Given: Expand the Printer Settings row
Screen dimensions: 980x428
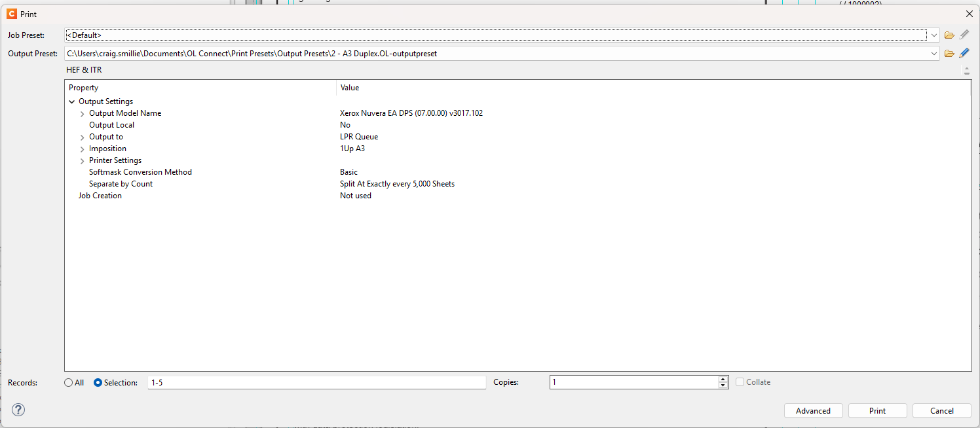Looking at the screenshot, I should pyautogui.click(x=83, y=161).
